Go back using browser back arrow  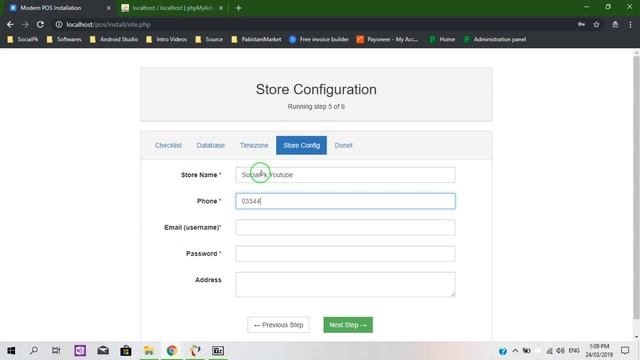click(10, 24)
